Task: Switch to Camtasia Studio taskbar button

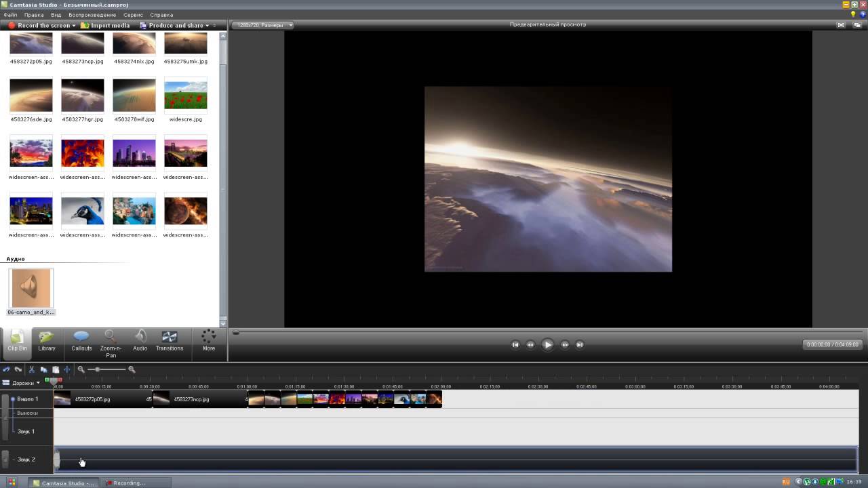Action: pyautogui.click(x=64, y=483)
